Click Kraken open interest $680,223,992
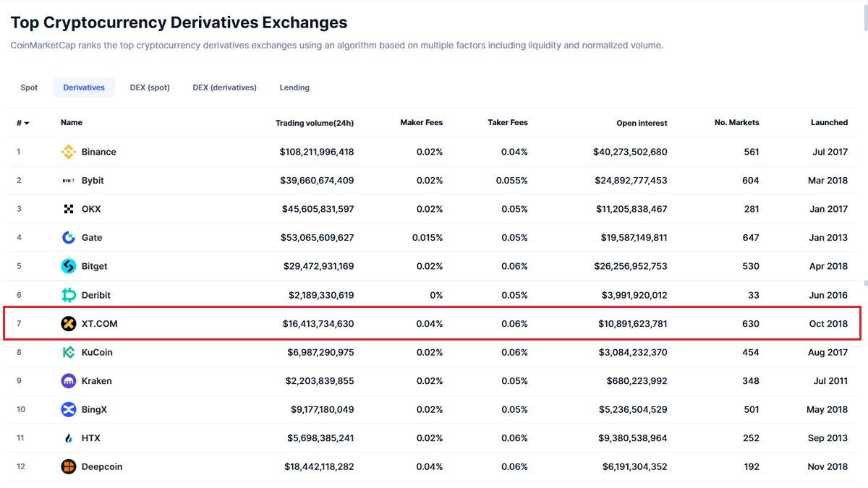 (637, 381)
